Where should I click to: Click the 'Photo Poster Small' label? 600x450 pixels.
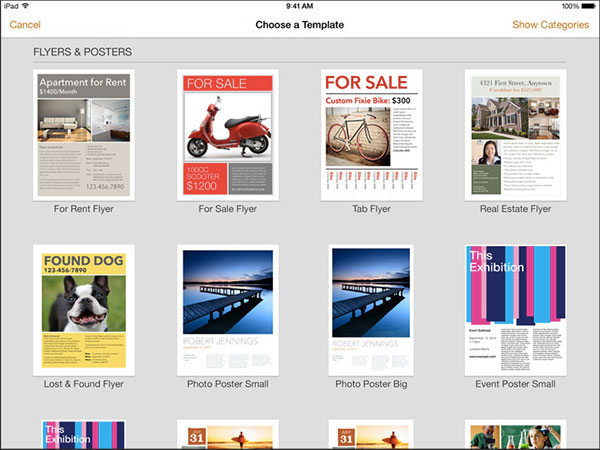point(228,384)
